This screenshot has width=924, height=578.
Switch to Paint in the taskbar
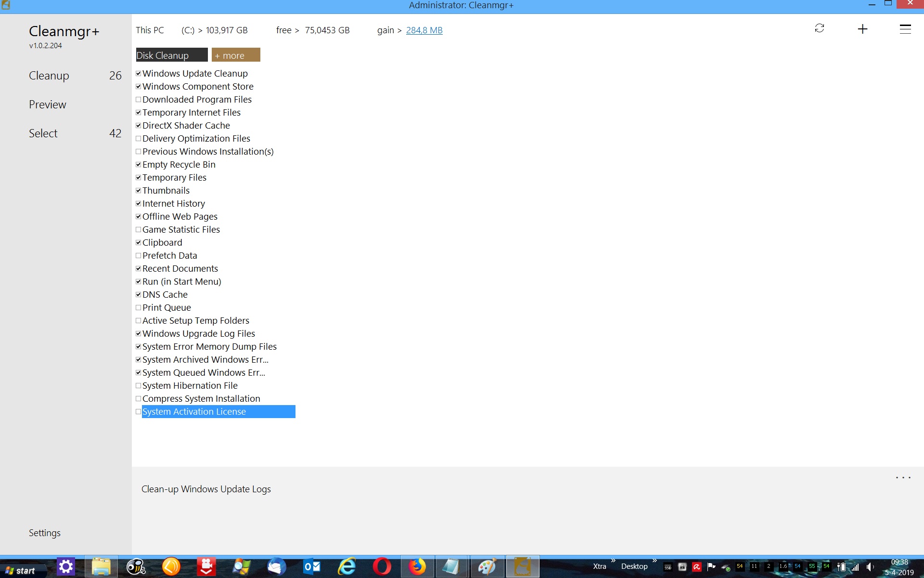487,567
